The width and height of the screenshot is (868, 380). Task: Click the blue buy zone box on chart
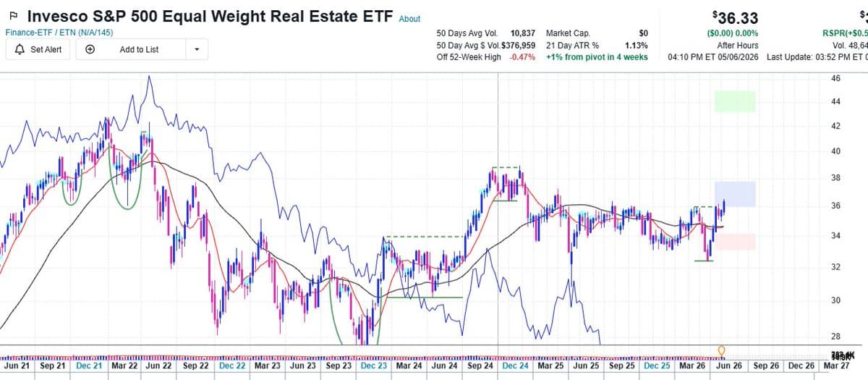pyautogui.click(x=735, y=194)
